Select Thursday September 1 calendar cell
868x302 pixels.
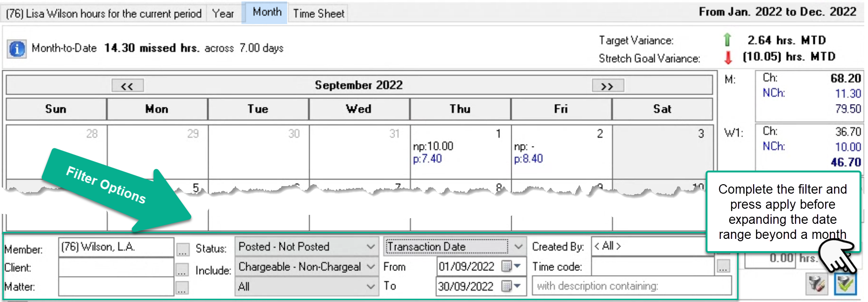[x=460, y=152]
